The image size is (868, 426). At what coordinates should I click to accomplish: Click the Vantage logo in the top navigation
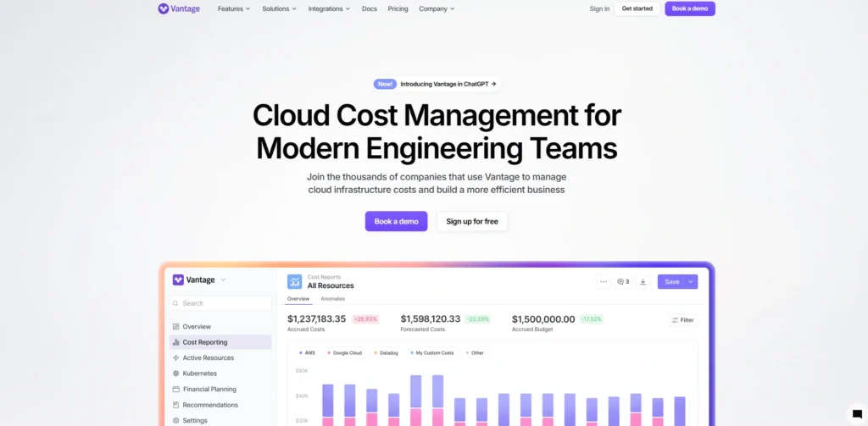(179, 8)
